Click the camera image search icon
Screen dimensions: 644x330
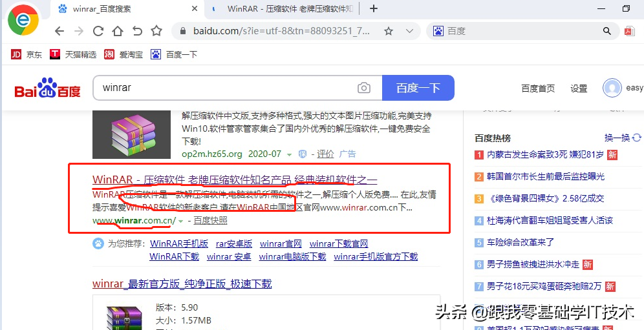point(364,88)
